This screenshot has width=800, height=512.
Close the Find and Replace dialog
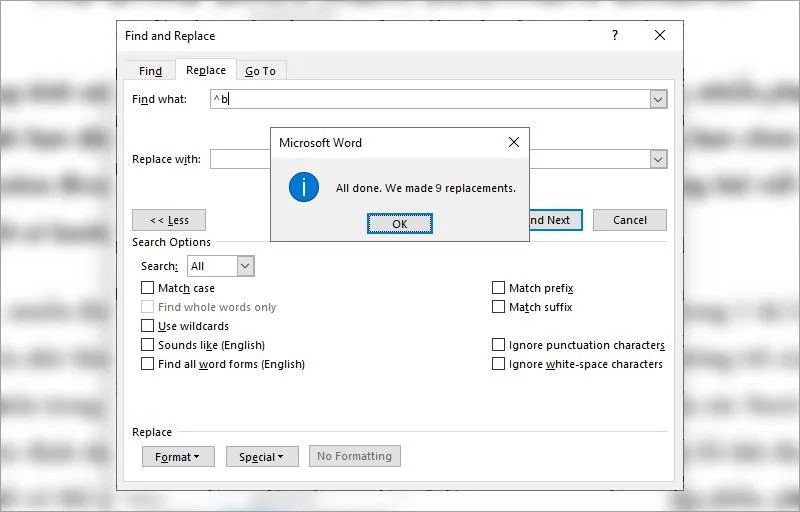click(660, 35)
